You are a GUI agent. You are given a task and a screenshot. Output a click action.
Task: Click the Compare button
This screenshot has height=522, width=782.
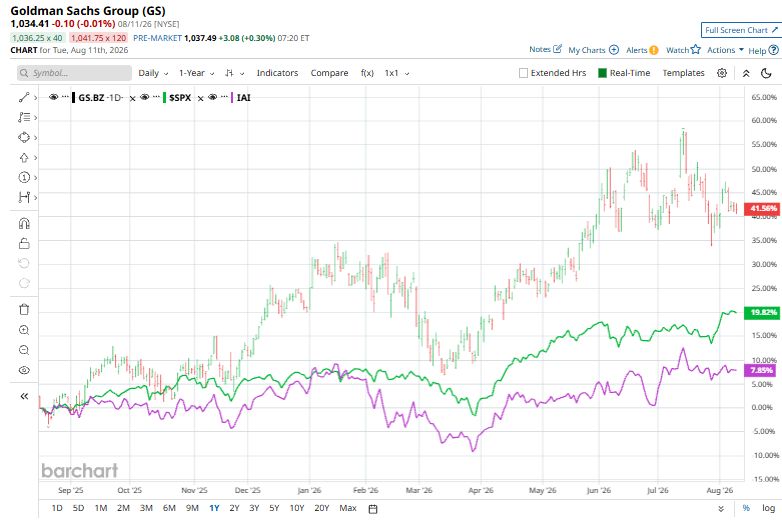(x=329, y=73)
